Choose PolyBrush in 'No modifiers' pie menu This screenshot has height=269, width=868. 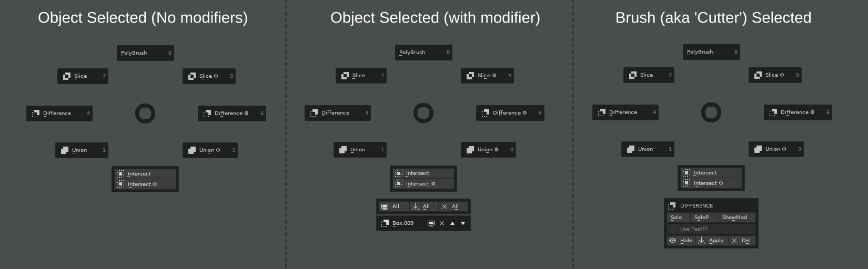(x=145, y=53)
